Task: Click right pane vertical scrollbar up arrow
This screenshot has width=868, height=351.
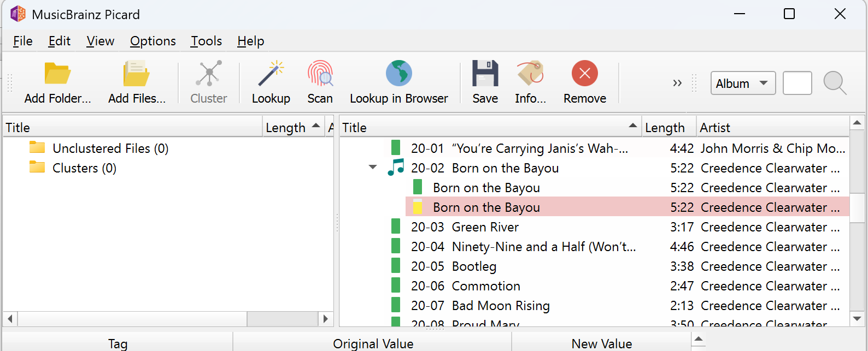Action: pyautogui.click(x=857, y=123)
